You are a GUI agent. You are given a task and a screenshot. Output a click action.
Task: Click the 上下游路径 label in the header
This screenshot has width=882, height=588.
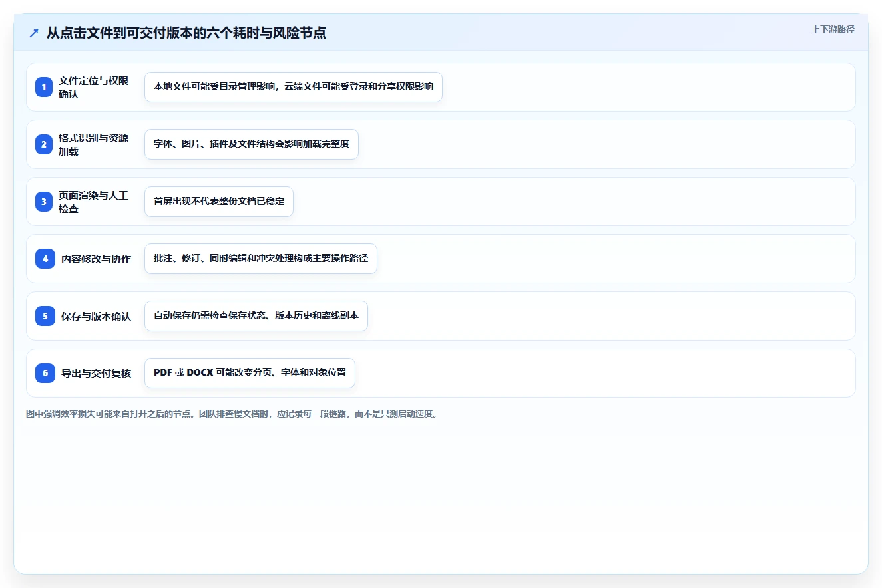click(833, 29)
